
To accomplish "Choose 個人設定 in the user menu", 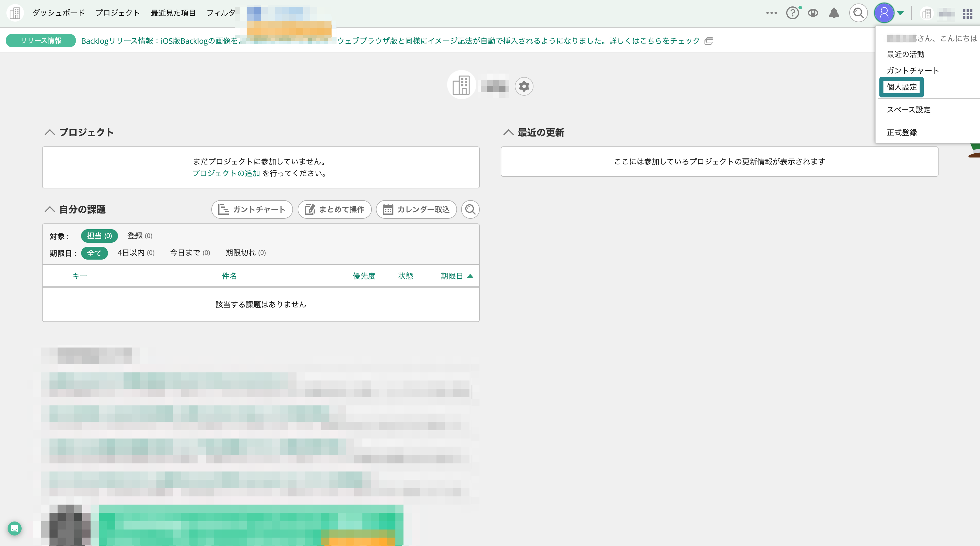I will (x=901, y=87).
